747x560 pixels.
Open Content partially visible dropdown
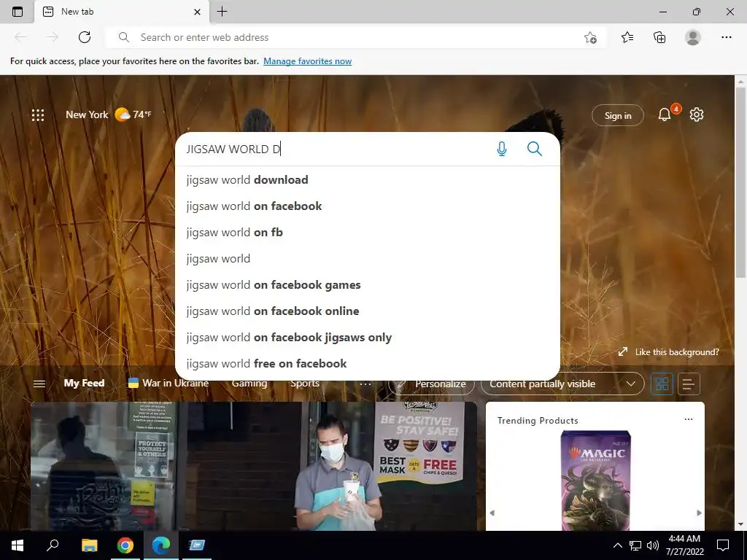[562, 384]
